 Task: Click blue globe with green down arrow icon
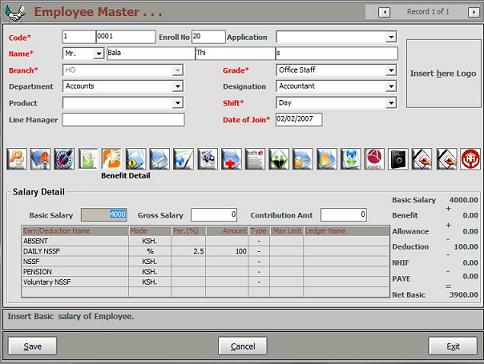pyautogui.click(x=350, y=159)
